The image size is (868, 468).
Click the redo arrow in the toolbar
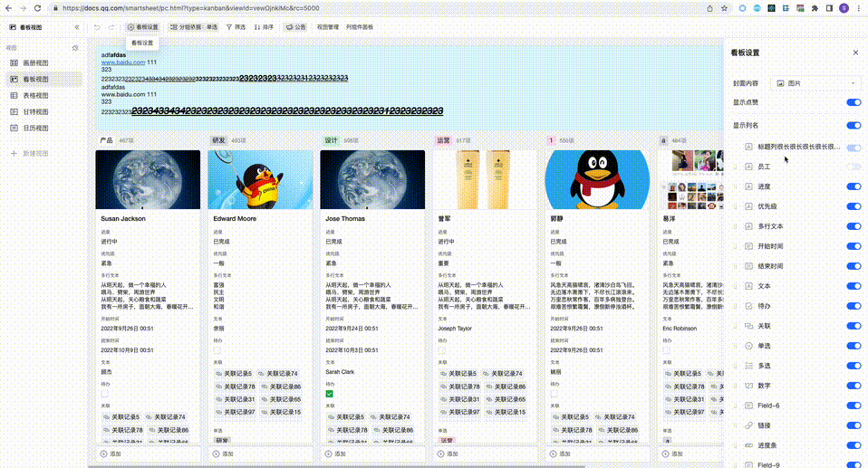tap(111, 27)
